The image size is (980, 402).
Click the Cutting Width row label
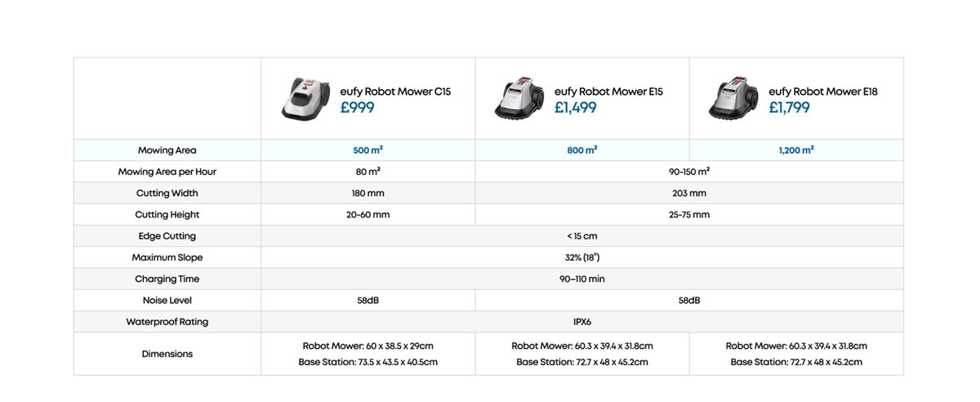click(x=167, y=193)
